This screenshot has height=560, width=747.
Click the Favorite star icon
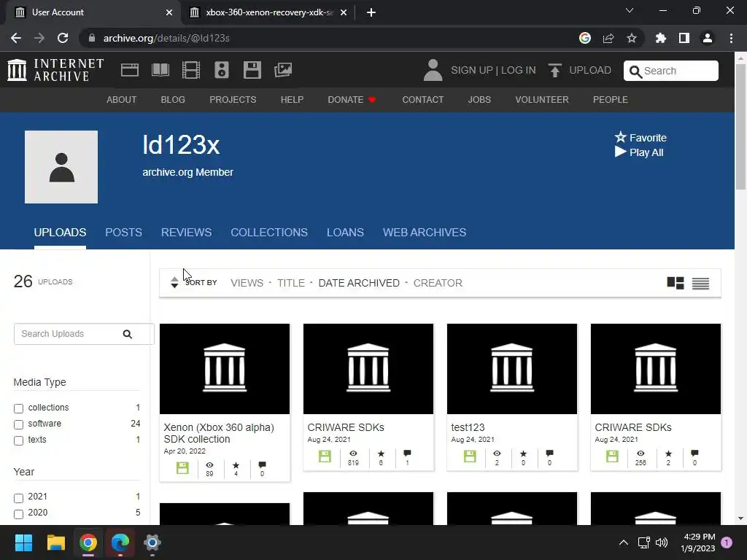620,137
